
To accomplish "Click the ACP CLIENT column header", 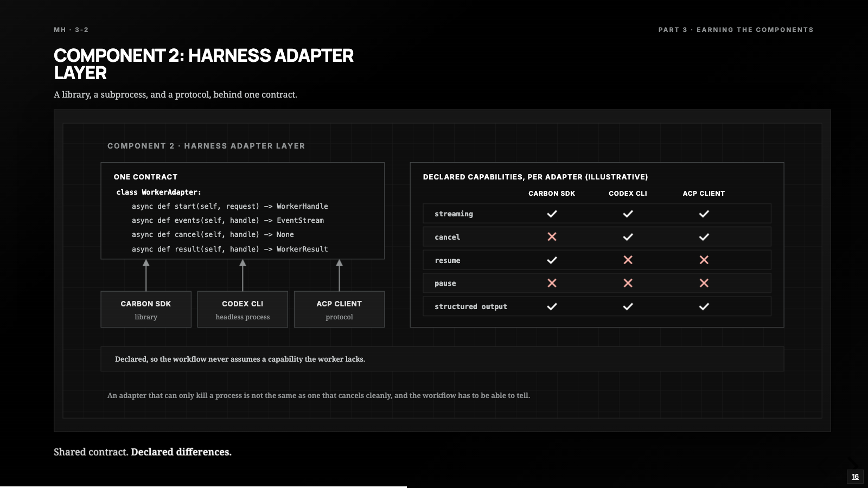I will point(704,194).
